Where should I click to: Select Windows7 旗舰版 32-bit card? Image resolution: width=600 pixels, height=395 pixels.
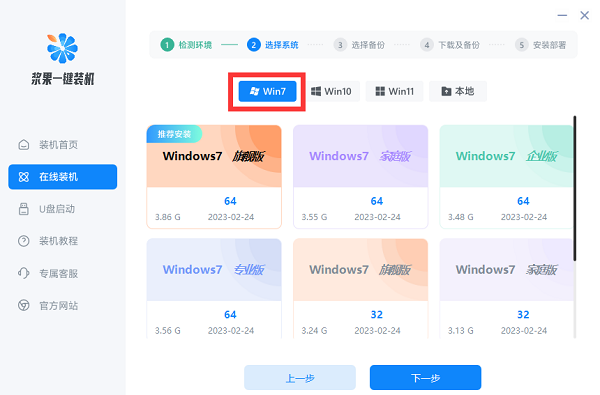click(360, 288)
